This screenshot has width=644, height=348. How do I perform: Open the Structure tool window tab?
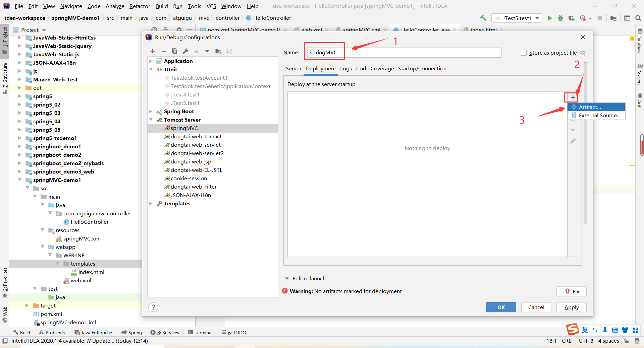click(x=5, y=79)
